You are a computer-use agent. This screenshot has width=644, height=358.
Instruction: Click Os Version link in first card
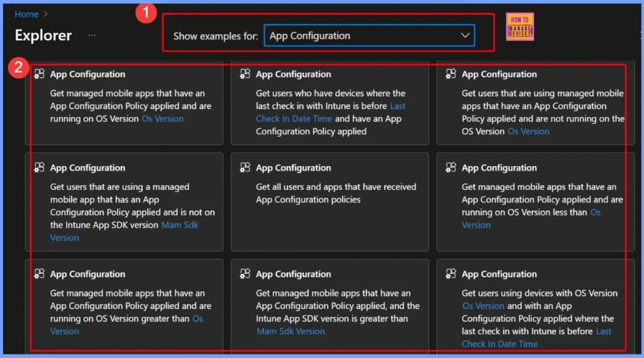(x=163, y=119)
